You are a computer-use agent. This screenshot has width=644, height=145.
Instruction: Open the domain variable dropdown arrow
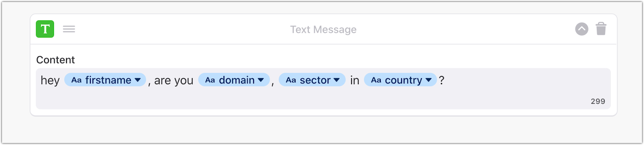261,80
